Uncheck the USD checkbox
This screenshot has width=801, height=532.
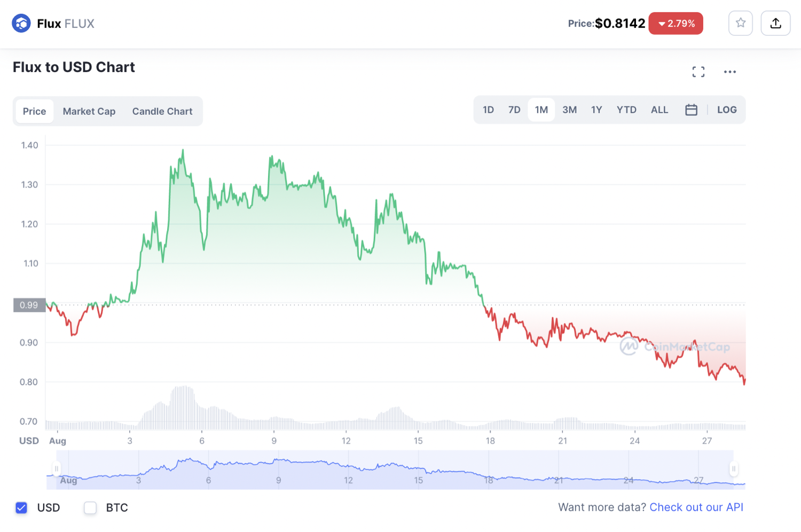pyautogui.click(x=21, y=507)
